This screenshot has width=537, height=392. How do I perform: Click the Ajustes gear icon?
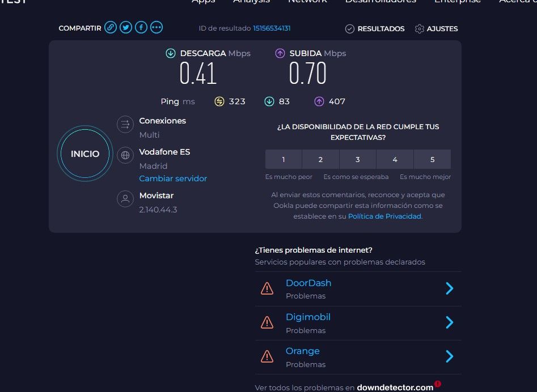tap(420, 29)
